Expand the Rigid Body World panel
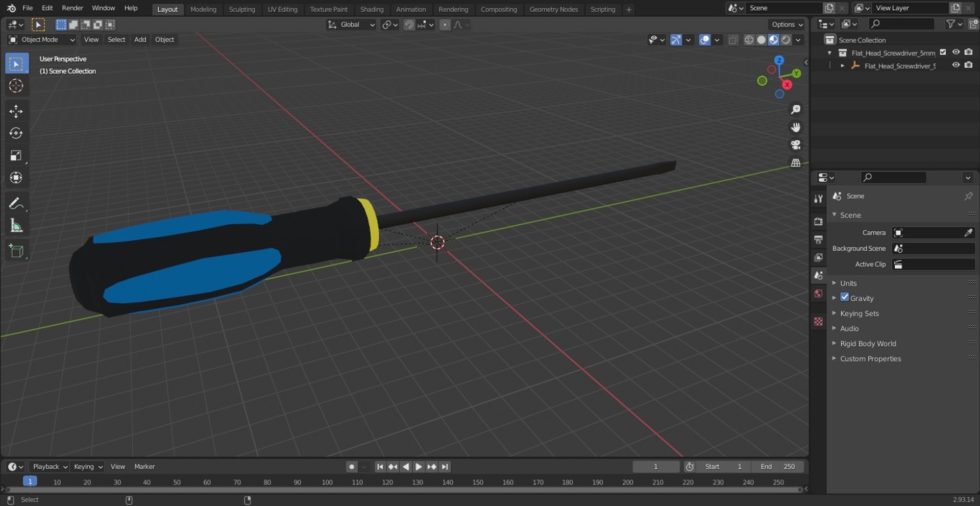Image resolution: width=980 pixels, height=506 pixels. tap(868, 344)
